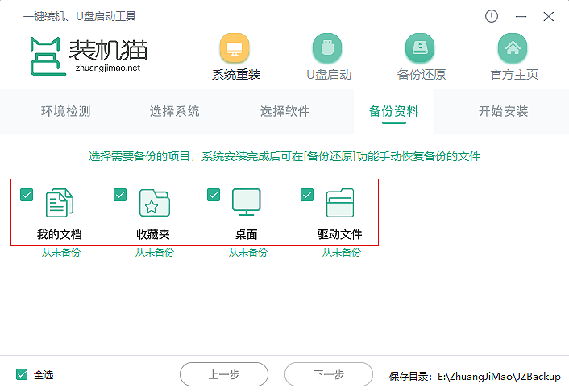Click 从未备份 under 驱动文件
569x392 pixels.
(x=342, y=252)
